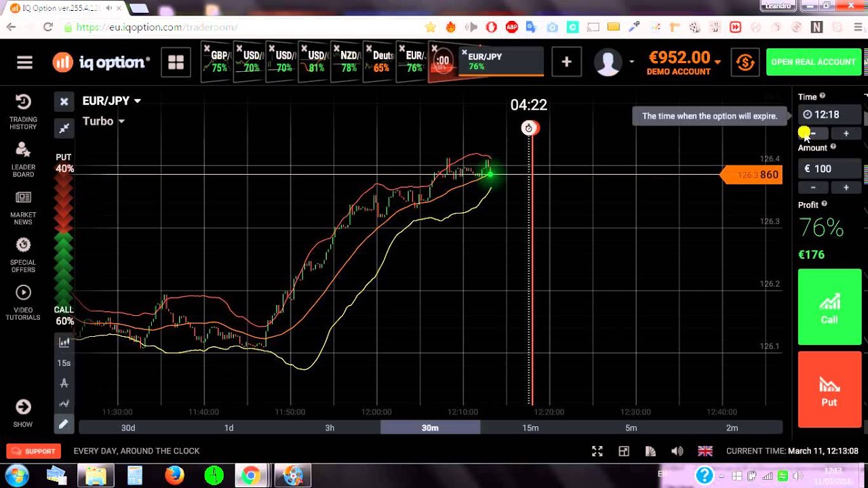Click the Amount field showing 100

point(830,169)
